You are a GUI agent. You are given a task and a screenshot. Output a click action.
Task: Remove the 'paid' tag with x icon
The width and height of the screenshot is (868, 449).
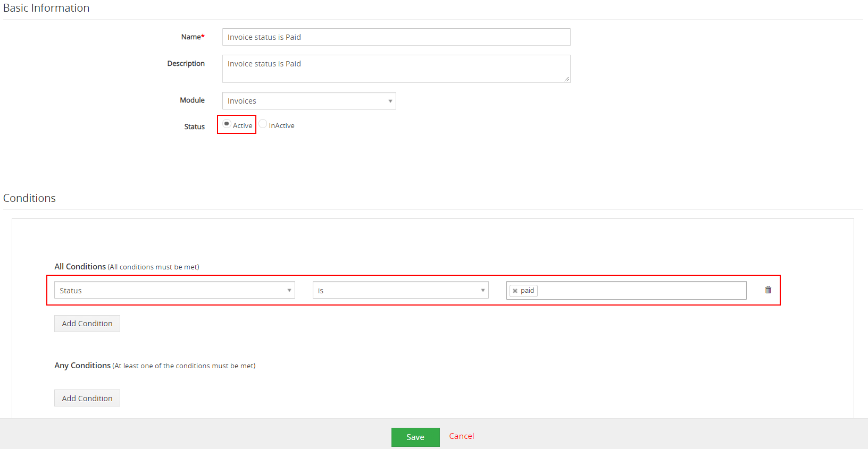[x=515, y=291]
